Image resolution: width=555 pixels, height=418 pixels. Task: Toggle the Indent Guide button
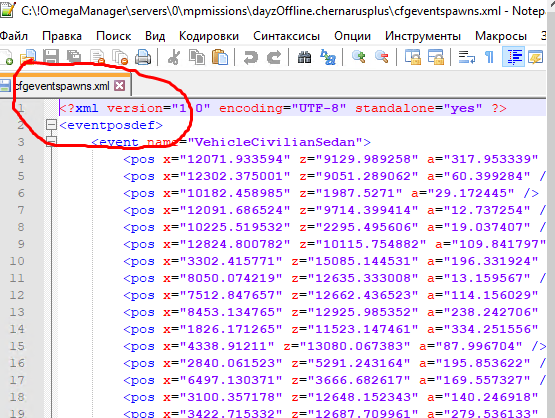point(513,57)
